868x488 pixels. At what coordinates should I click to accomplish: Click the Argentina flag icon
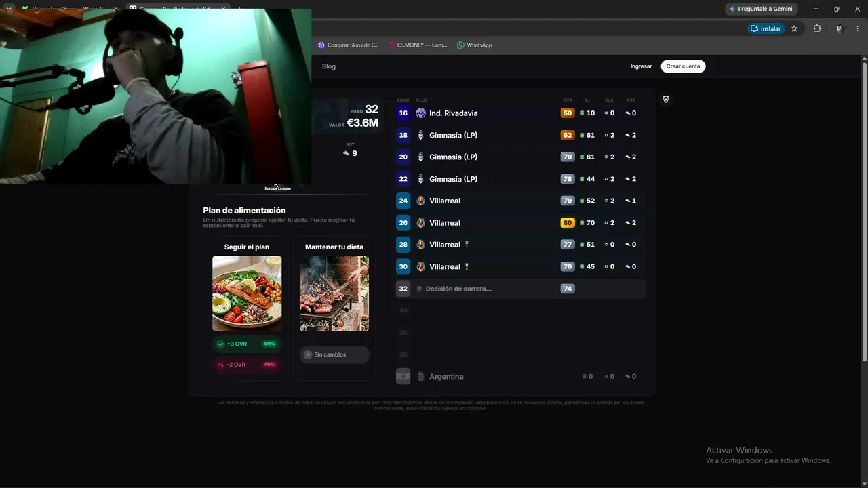tap(403, 376)
